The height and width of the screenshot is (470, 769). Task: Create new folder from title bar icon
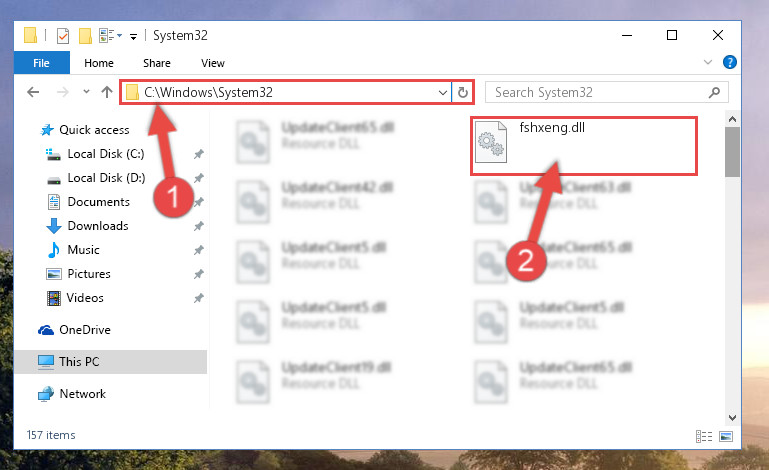point(85,36)
